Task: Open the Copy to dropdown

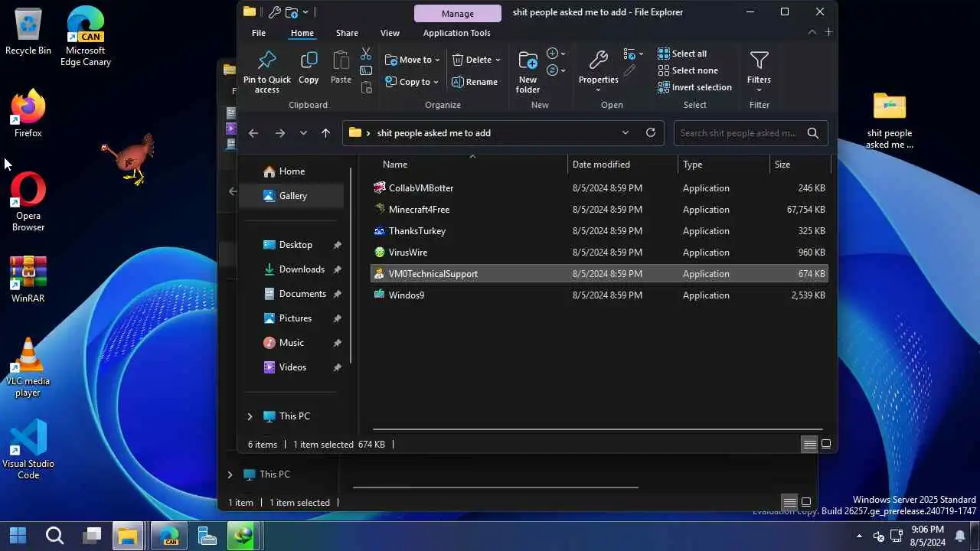Action: point(412,82)
